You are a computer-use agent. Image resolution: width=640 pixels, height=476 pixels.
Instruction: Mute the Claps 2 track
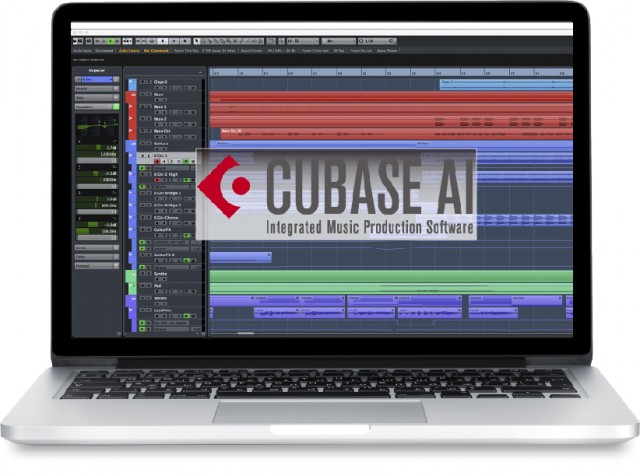(x=142, y=82)
